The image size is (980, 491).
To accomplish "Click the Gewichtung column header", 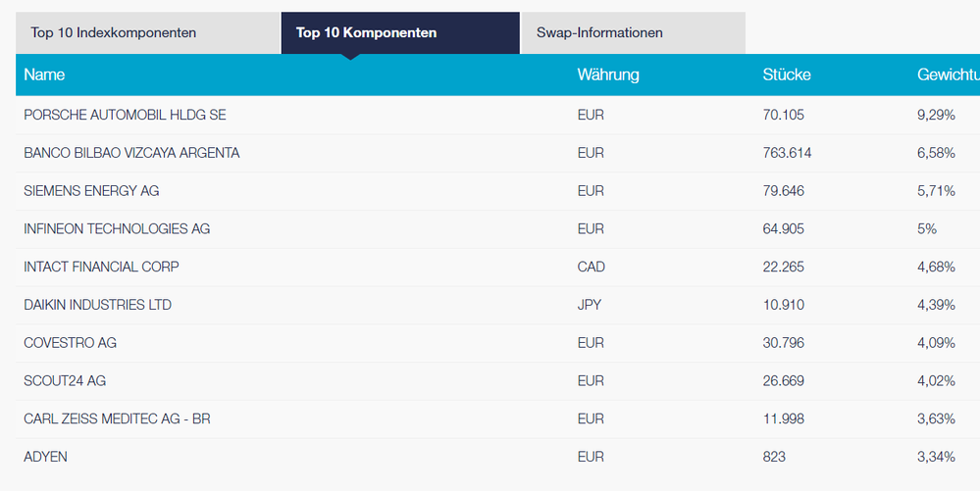I will click(x=948, y=74).
